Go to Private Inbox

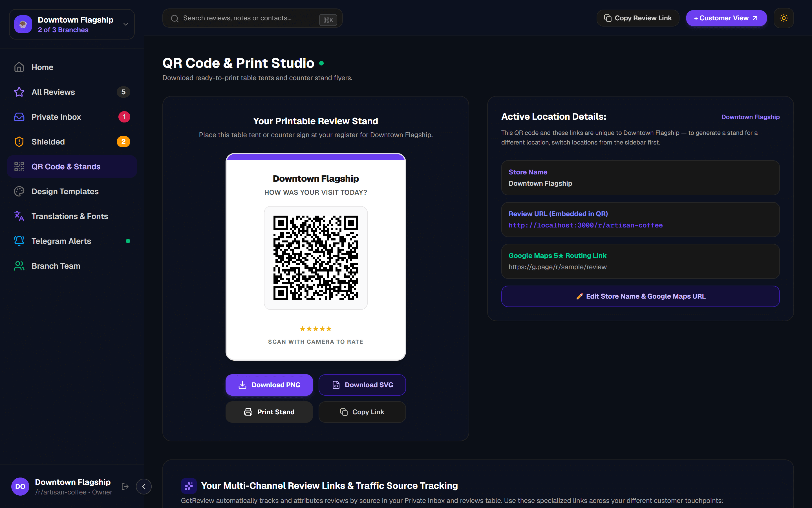72,117
